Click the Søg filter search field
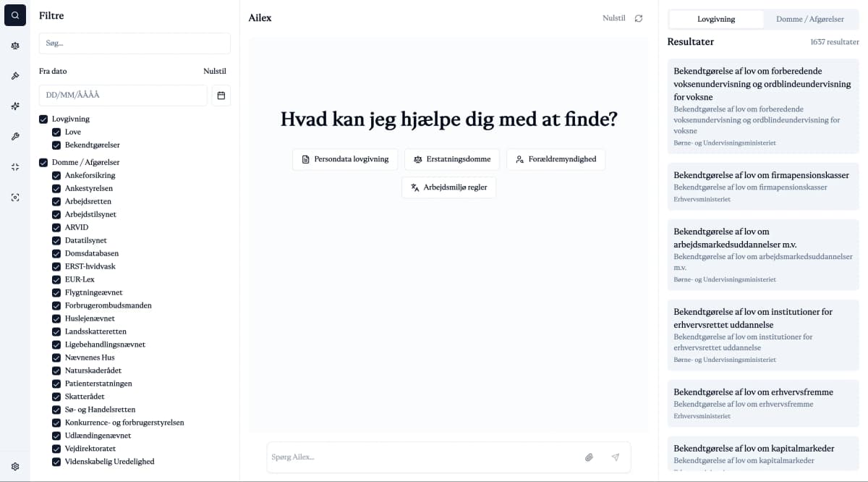Screen dimensions: 868x482 [x=135, y=43]
